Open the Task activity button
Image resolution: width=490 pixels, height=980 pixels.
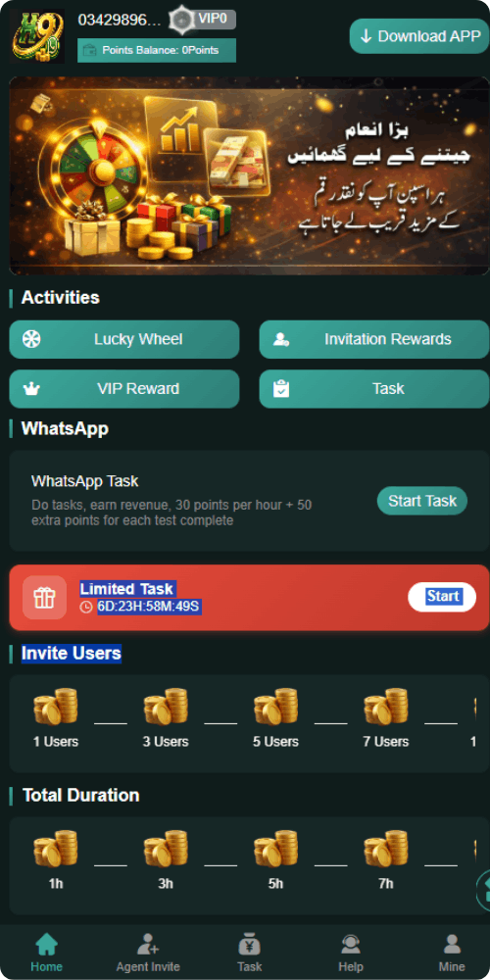pos(374,389)
